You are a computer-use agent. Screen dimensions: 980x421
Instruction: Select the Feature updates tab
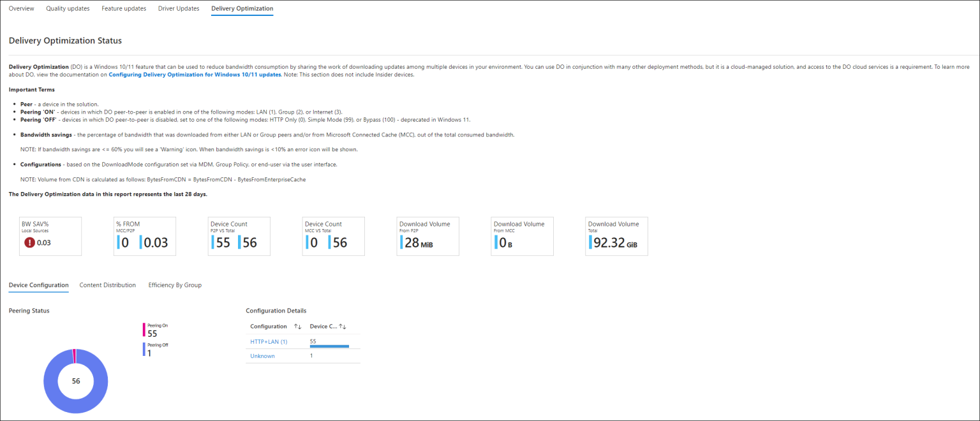tap(124, 8)
